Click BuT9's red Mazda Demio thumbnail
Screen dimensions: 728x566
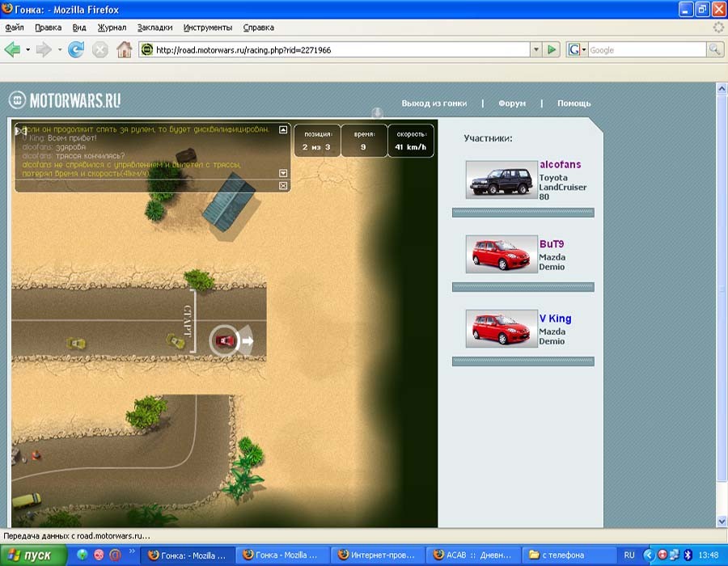pos(502,254)
